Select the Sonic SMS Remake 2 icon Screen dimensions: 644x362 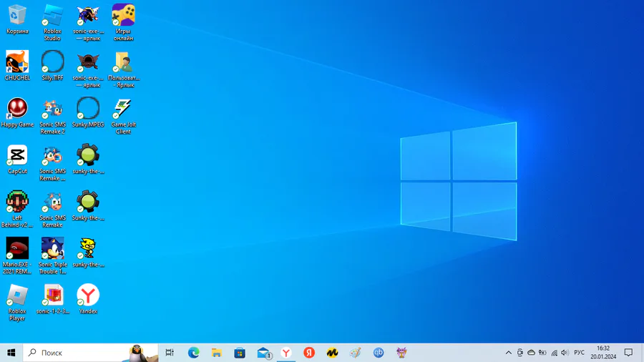[x=52, y=116]
